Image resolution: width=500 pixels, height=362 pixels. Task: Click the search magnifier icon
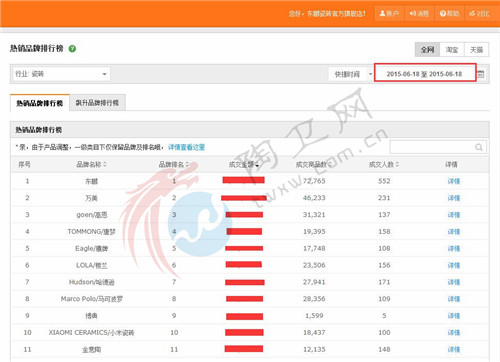tap(479, 147)
